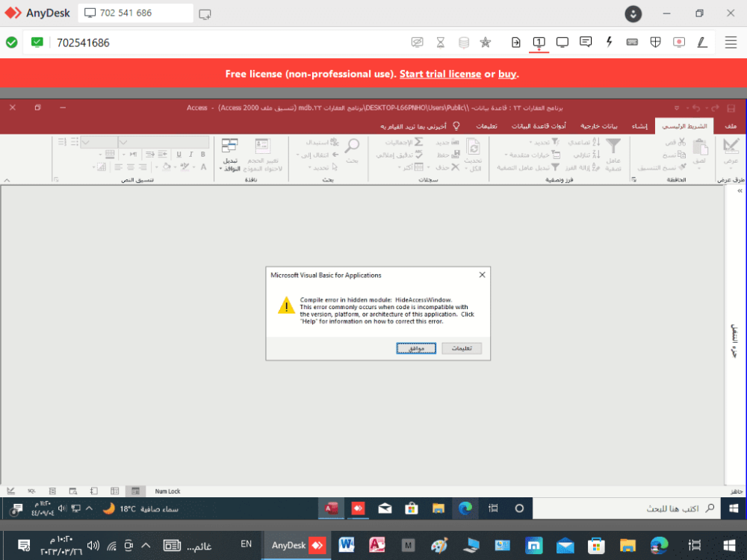Screen dimensions: 747x560
Task: Open the أدوات قاعدة البيانات (Database Tools) tab
Action: [x=539, y=126]
